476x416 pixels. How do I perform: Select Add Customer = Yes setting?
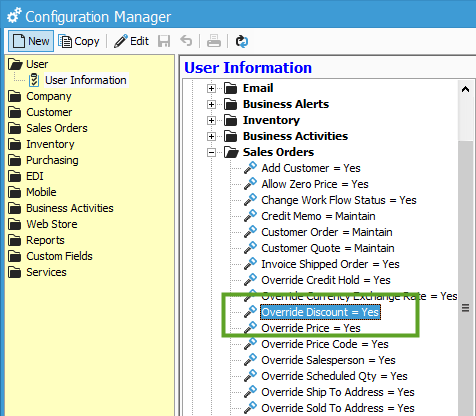click(311, 168)
